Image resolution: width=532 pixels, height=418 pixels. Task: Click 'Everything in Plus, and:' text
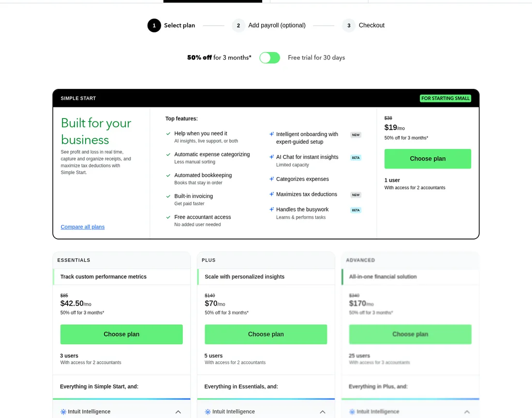coord(378,387)
